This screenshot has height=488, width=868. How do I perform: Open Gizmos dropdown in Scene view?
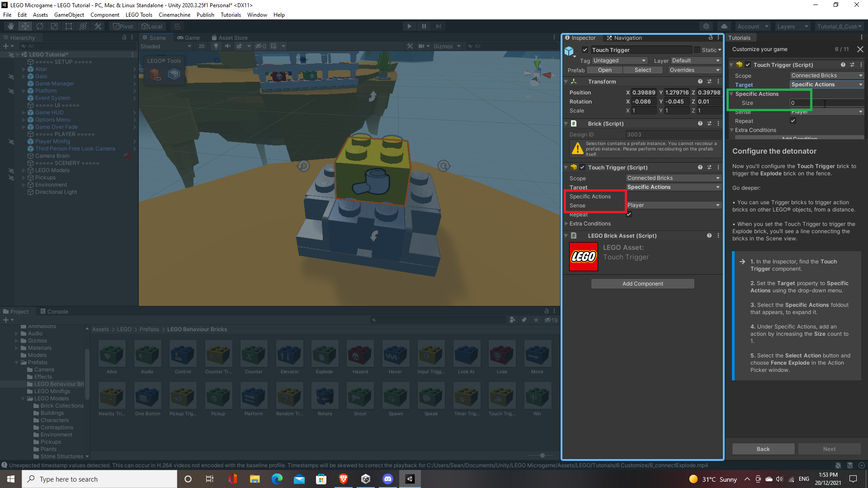click(447, 46)
